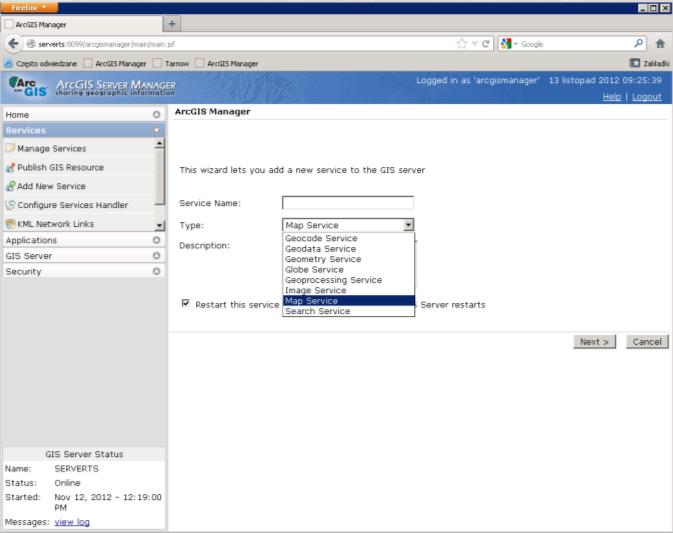Open Manage Services in sidebar

tap(52, 148)
